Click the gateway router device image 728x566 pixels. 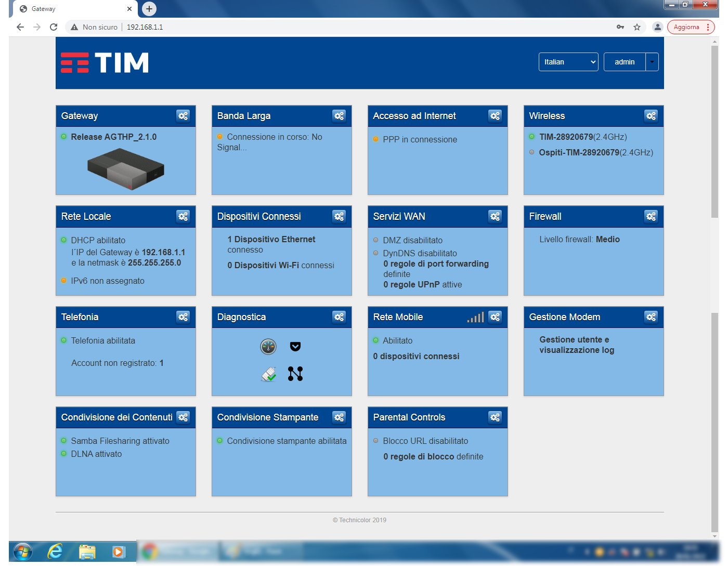click(x=126, y=168)
